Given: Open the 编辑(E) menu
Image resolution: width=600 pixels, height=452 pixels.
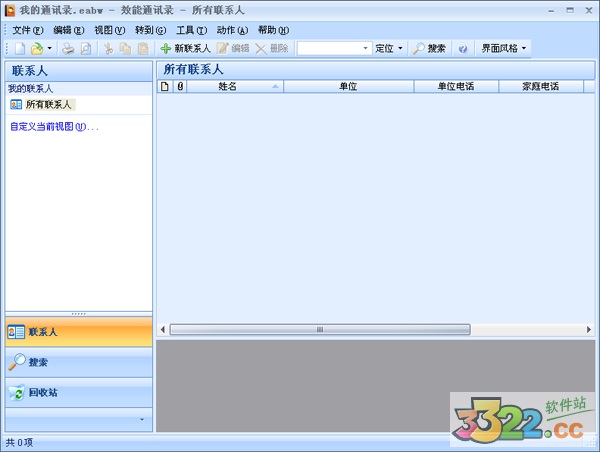Looking at the screenshot, I should click(x=68, y=30).
